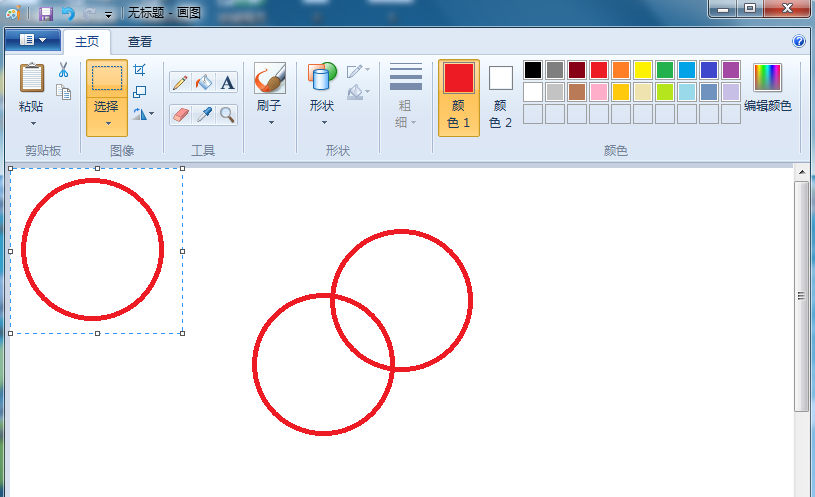Pick the yellow color swatch

643,70
